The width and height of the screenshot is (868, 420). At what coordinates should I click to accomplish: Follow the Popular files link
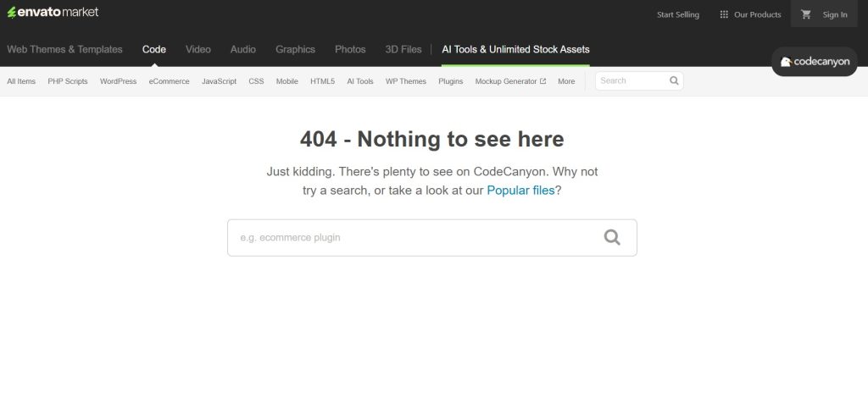click(x=520, y=191)
